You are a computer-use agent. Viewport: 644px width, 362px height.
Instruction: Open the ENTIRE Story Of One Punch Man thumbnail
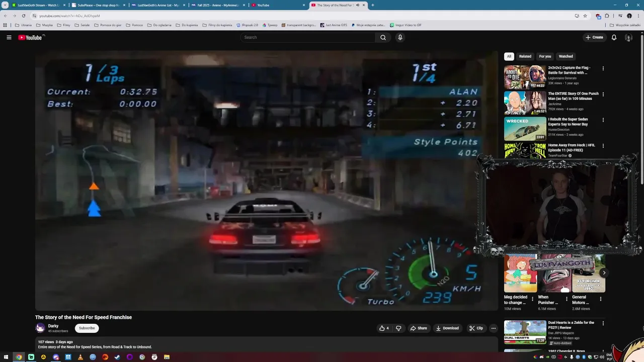[525, 103]
